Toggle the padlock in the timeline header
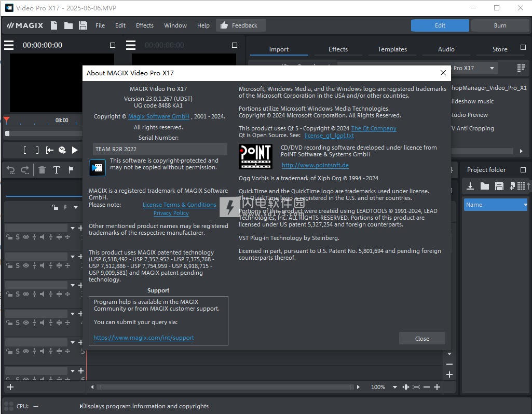The image size is (532, 414). [x=55, y=207]
